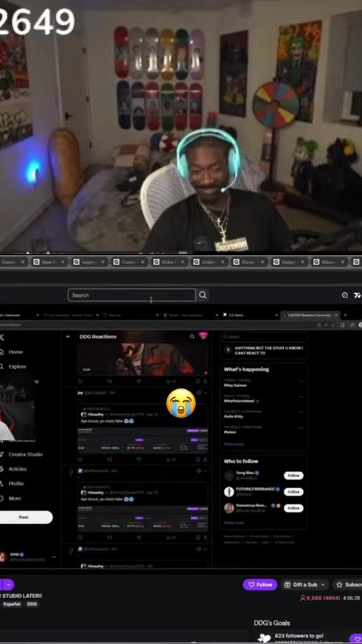Open the Riley Gaines trending topic
The height and width of the screenshot is (644, 362).
[x=235, y=385]
